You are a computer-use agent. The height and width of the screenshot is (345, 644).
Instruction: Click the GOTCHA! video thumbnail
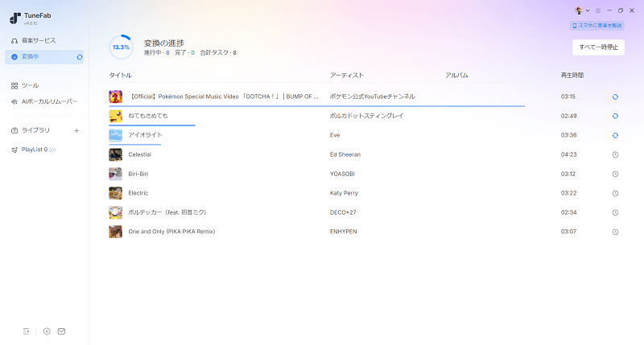tap(115, 97)
